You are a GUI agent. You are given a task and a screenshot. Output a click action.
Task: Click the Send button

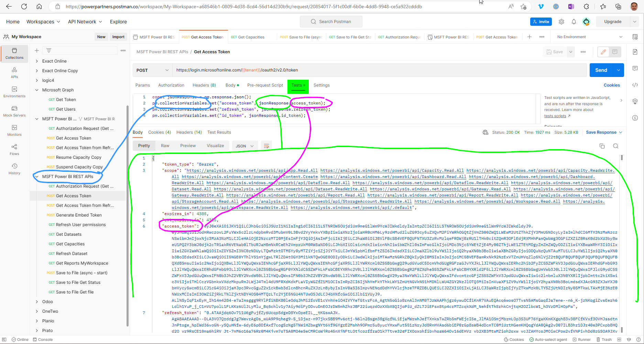[x=601, y=70]
